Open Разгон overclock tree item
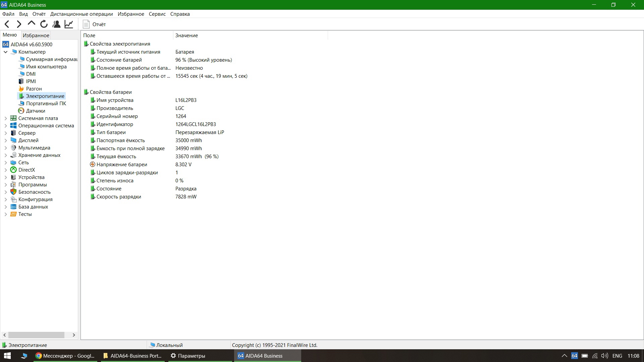 tap(34, 89)
